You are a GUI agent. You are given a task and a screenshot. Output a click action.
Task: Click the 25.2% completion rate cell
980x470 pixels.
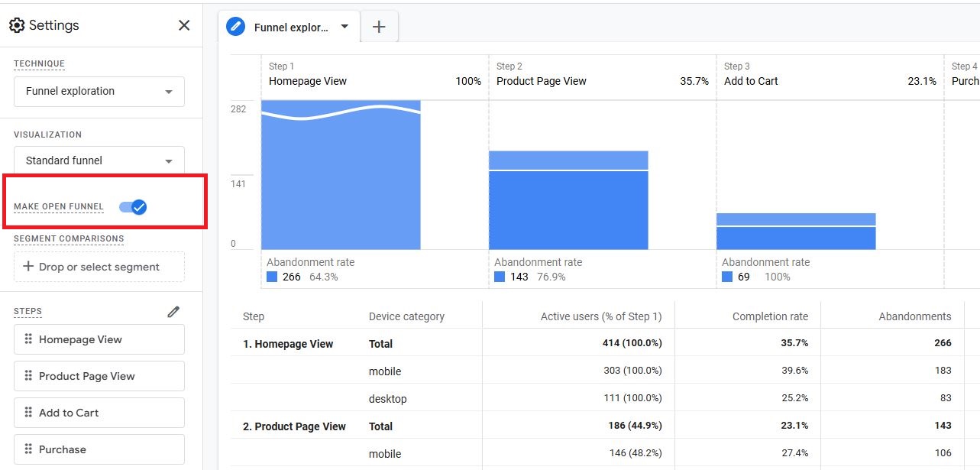tap(794, 398)
